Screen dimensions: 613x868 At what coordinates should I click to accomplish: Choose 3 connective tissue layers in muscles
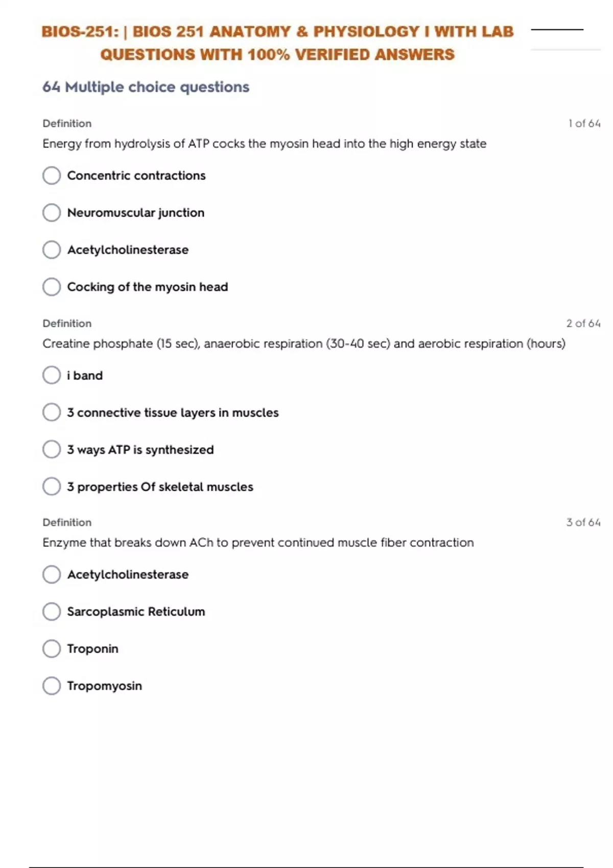[x=52, y=413]
